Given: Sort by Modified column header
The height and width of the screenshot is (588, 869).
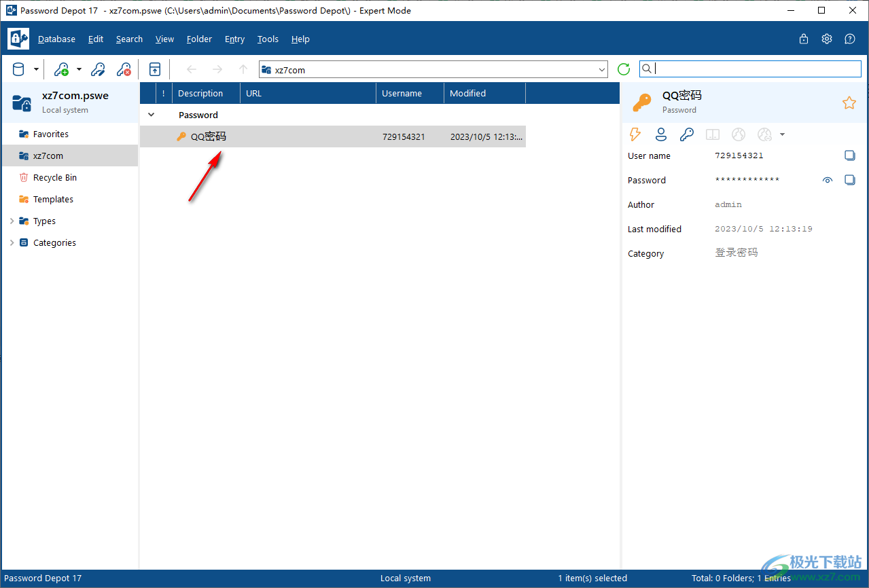Looking at the screenshot, I should (x=484, y=93).
